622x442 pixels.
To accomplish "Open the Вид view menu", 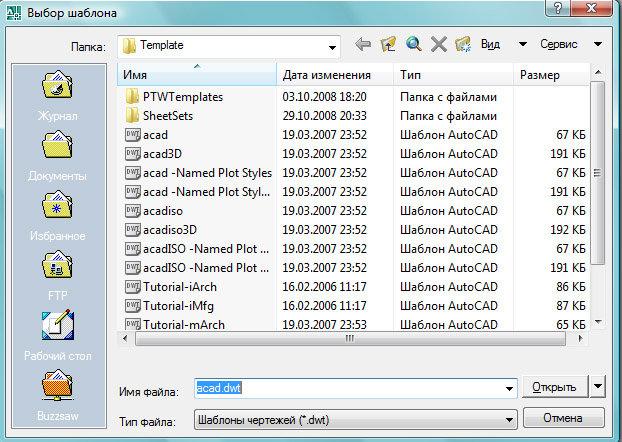I will (x=490, y=44).
